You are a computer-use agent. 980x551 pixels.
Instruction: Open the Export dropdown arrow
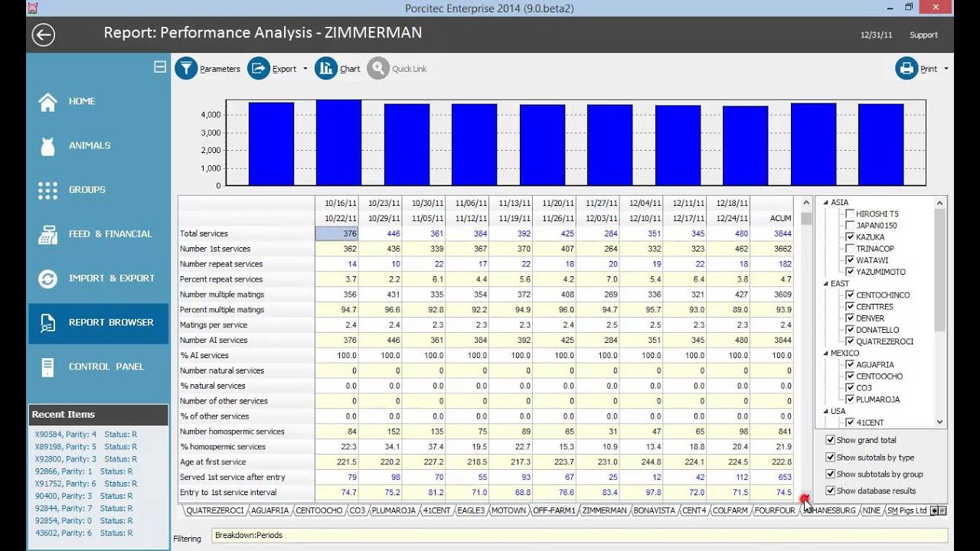(x=305, y=69)
